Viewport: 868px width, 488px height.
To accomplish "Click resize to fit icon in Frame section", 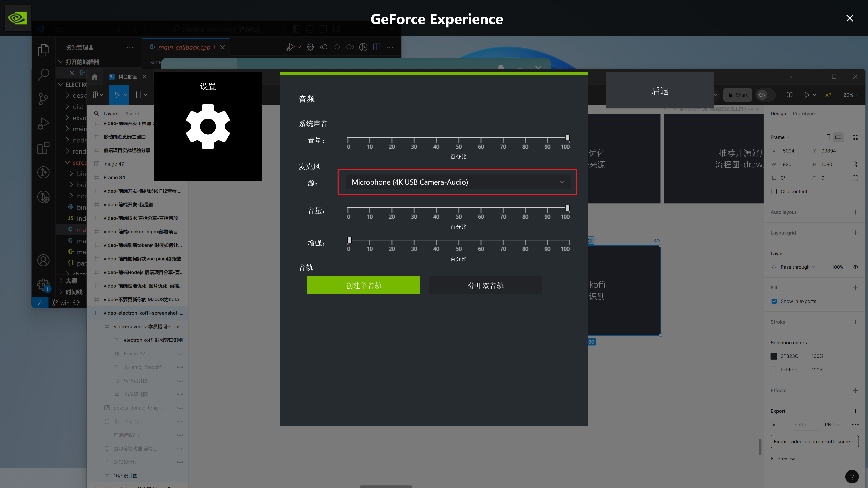I will point(855,137).
